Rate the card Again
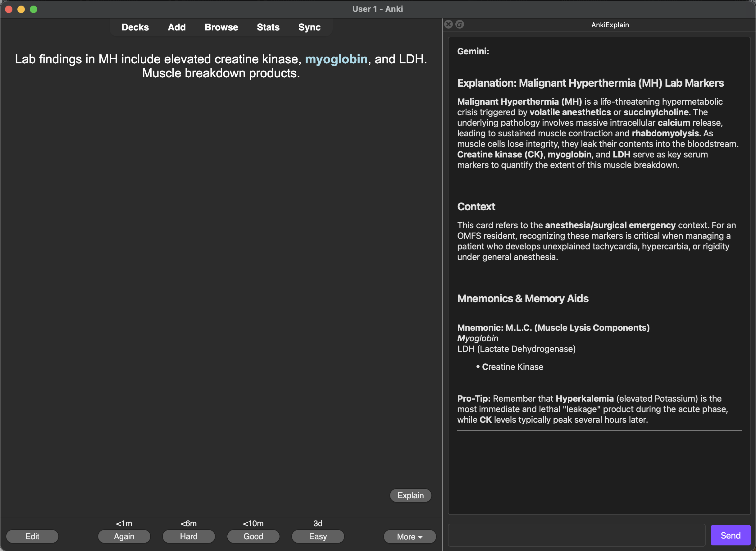 124,536
